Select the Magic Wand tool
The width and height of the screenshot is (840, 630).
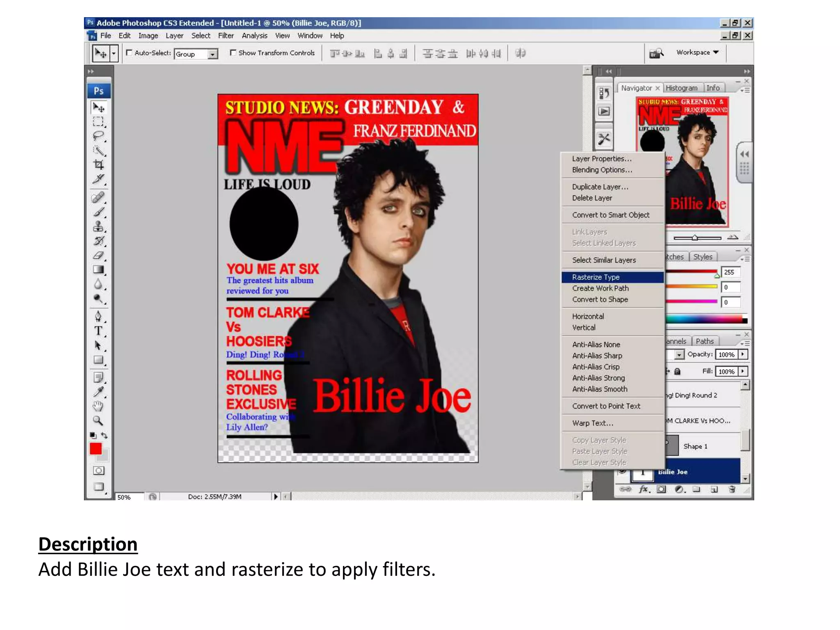(x=98, y=151)
